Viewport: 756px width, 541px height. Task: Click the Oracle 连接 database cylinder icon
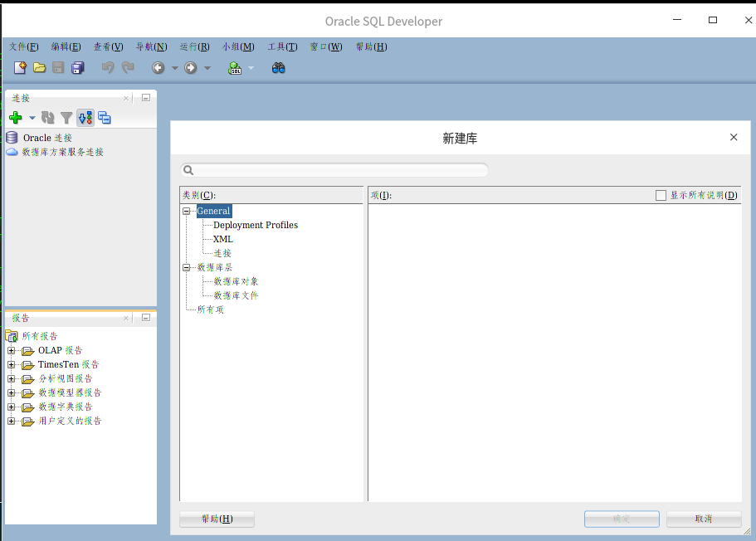pyautogui.click(x=12, y=138)
